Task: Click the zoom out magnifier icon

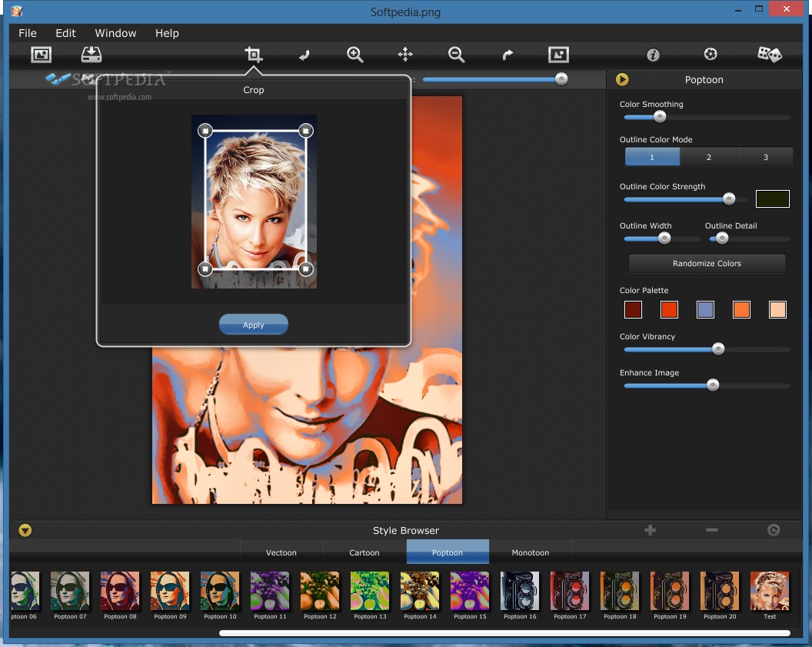Action: coord(456,55)
